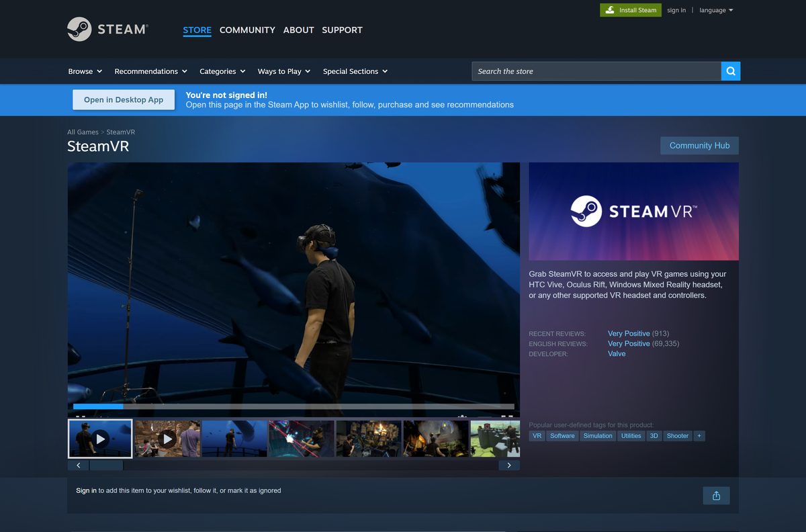Click the VR tag

pyautogui.click(x=537, y=436)
